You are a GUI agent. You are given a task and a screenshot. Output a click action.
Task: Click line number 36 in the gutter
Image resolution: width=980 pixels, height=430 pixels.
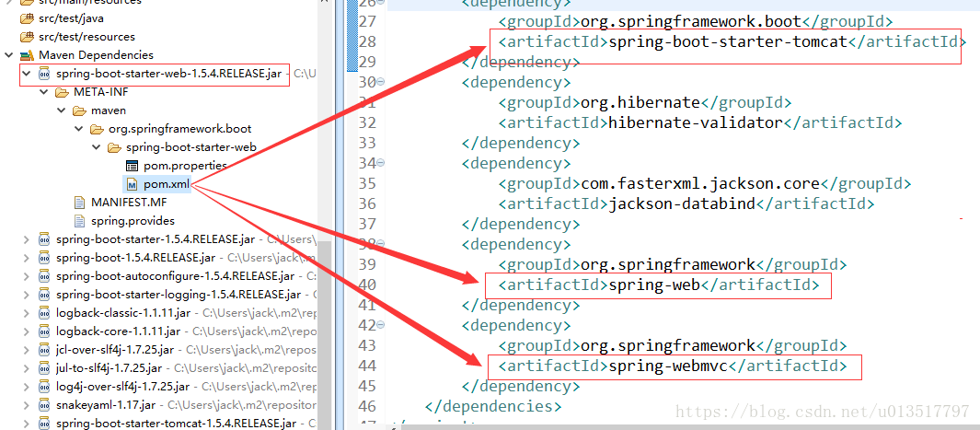tap(366, 203)
